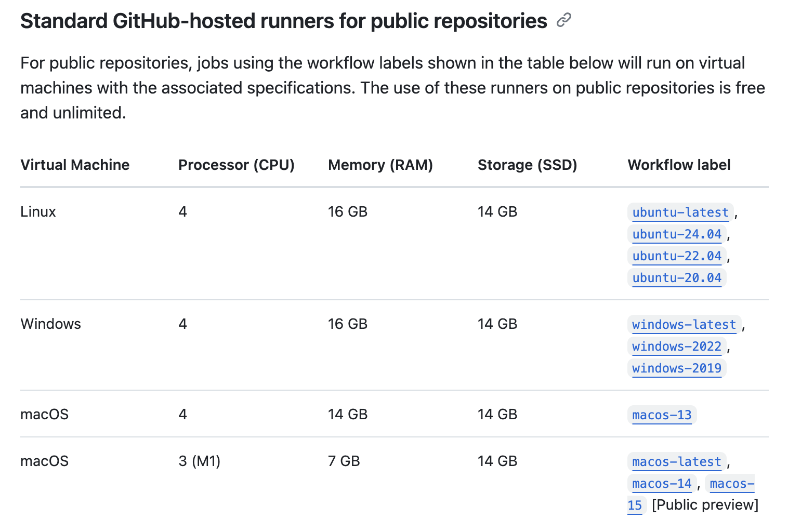Follow the ubuntu-22.04 label link
788x532 pixels.
tap(677, 256)
